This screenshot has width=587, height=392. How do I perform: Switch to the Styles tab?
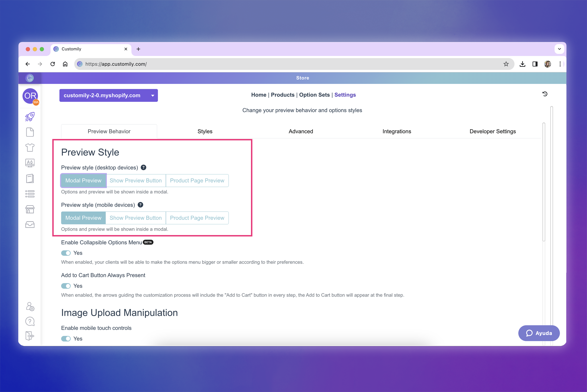point(205,131)
